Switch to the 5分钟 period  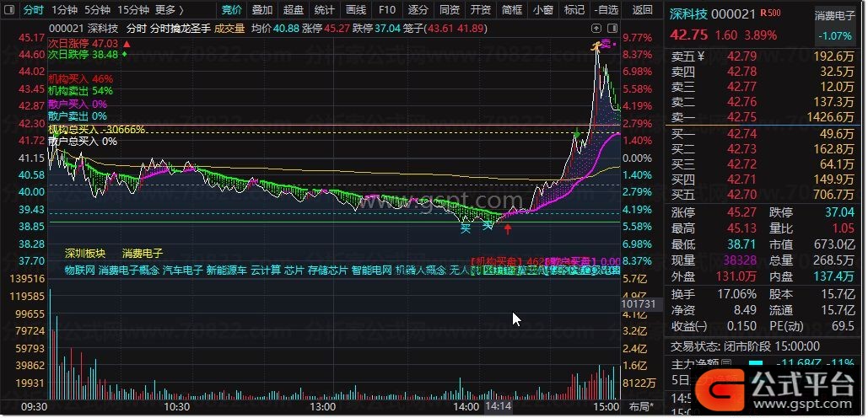coord(98,10)
